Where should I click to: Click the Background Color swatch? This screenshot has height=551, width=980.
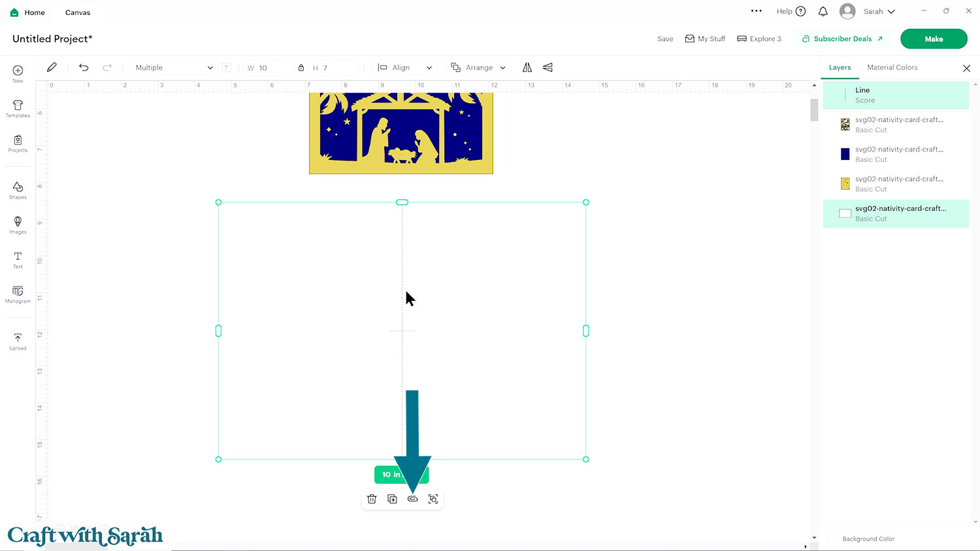pyautogui.click(x=833, y=539)
